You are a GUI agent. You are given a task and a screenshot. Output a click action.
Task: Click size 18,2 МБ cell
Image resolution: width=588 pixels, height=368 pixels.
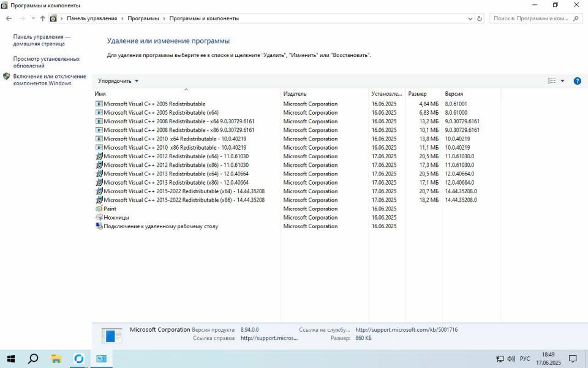429,200
